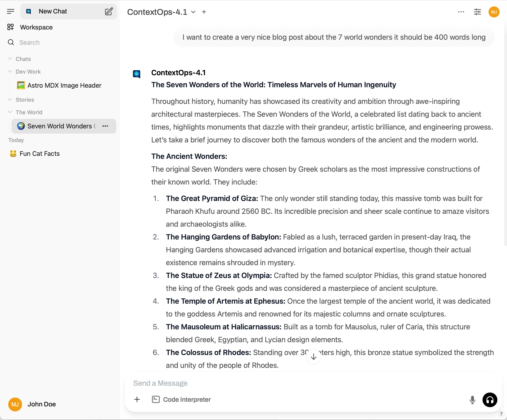
Task: Click the ContextOps model avatar in response
Action: [137, 74]
